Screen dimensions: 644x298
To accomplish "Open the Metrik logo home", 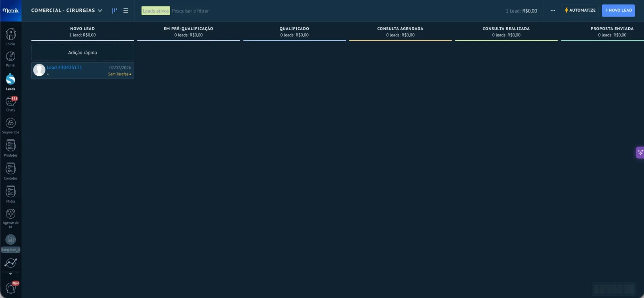I will tap(10, 10).
